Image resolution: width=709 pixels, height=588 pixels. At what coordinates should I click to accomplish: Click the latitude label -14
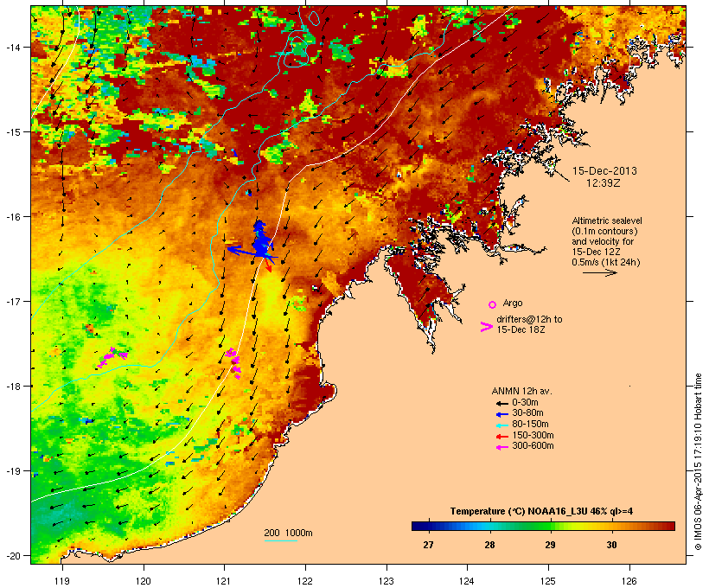(12, 47)
